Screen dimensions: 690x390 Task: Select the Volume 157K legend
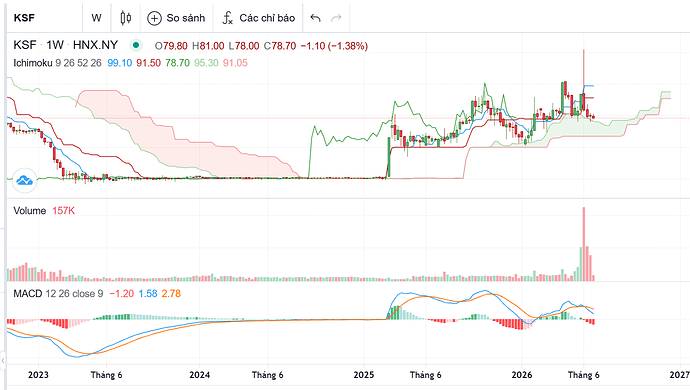(x=44, y=211)
